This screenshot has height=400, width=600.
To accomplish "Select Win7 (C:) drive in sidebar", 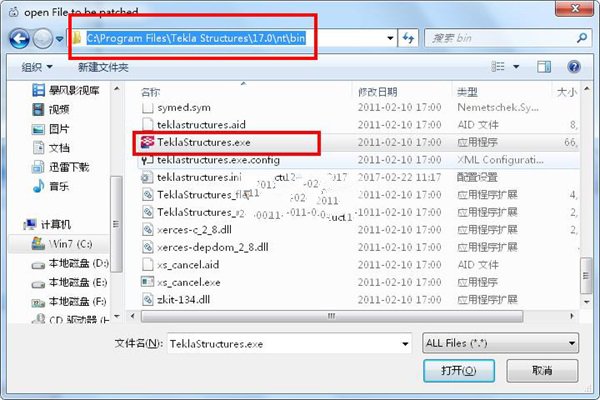I will pos(62,244).
